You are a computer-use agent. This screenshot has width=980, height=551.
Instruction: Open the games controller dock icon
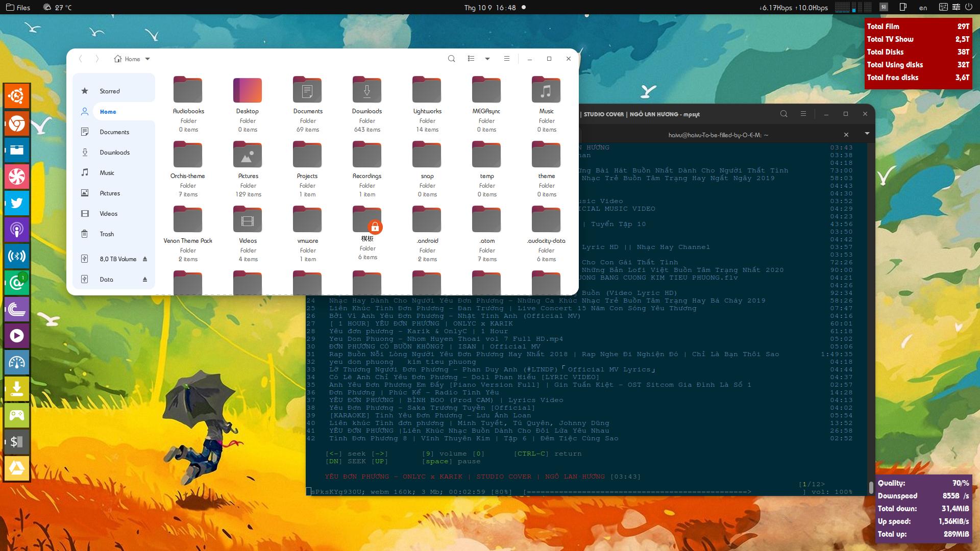[17, 415]
